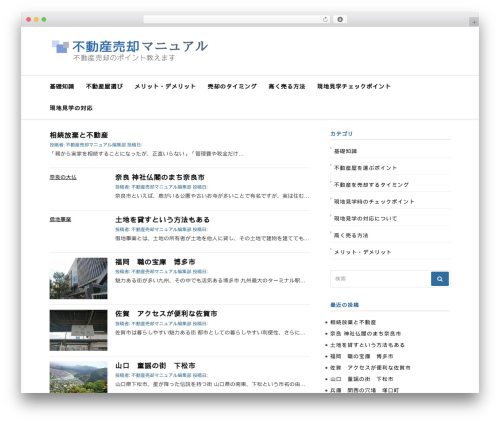Select category 現地見学の対応について
This screenshot has width=500, height=423.
tap(365, 219)
